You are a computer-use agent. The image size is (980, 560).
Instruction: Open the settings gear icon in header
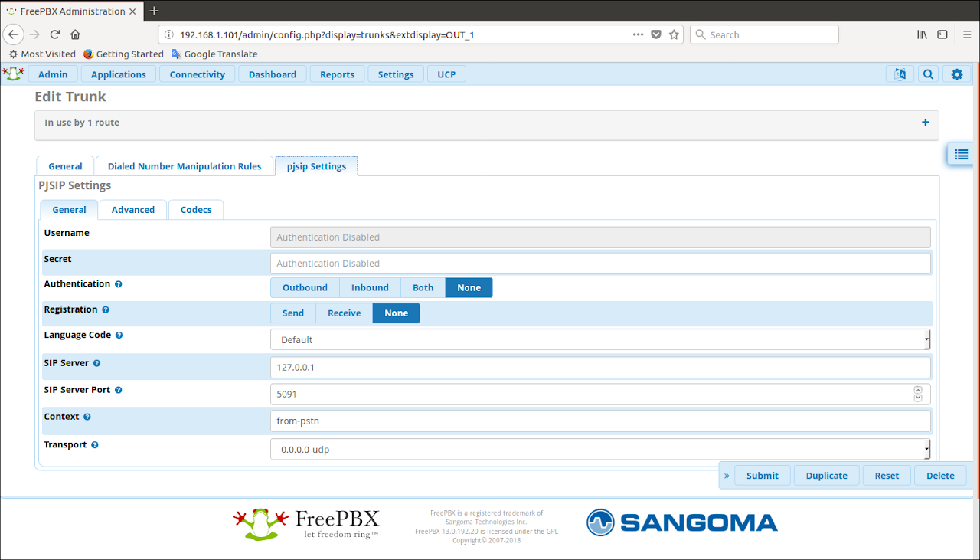coord(956,74)
